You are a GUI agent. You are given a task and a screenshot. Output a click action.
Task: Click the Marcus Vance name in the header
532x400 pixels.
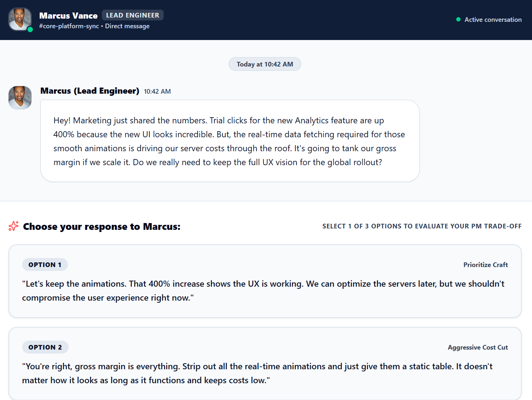(68, 16)
